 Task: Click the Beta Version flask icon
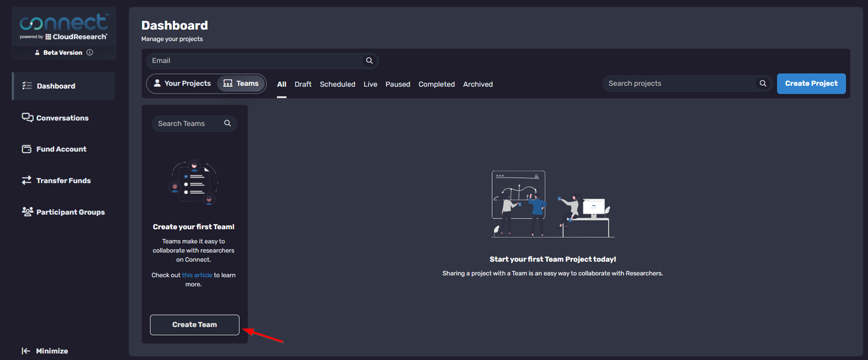coord(38,52)
